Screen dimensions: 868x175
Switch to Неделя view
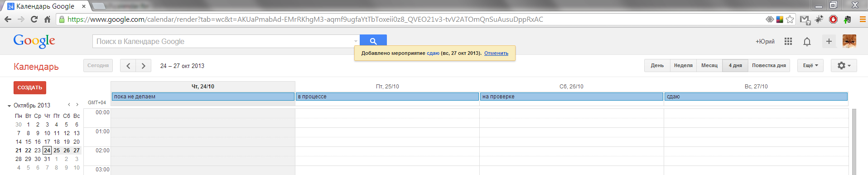click(x=683, y=66)
